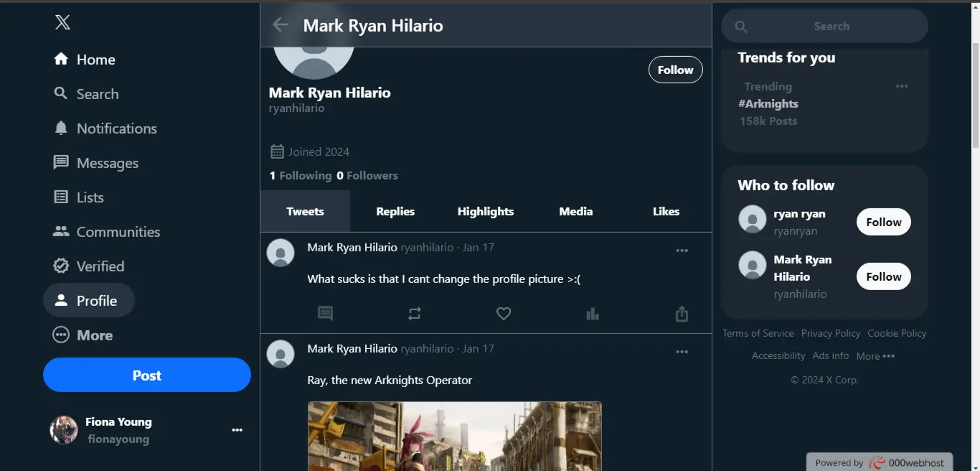This screenshot has width=980, height=471.
Task: Open Fiona Young account menu
Action: (237, 430)
